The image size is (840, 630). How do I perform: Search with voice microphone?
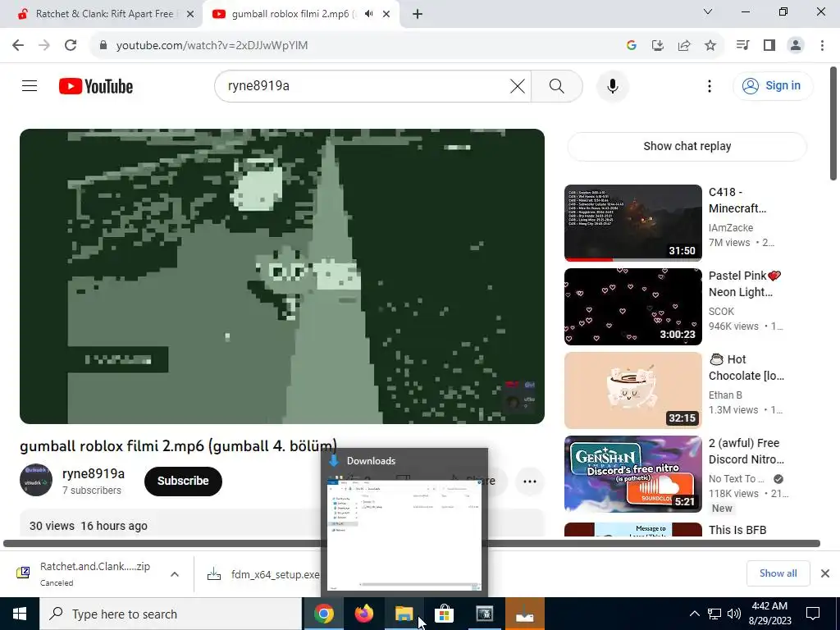click(x=612, y=86)
